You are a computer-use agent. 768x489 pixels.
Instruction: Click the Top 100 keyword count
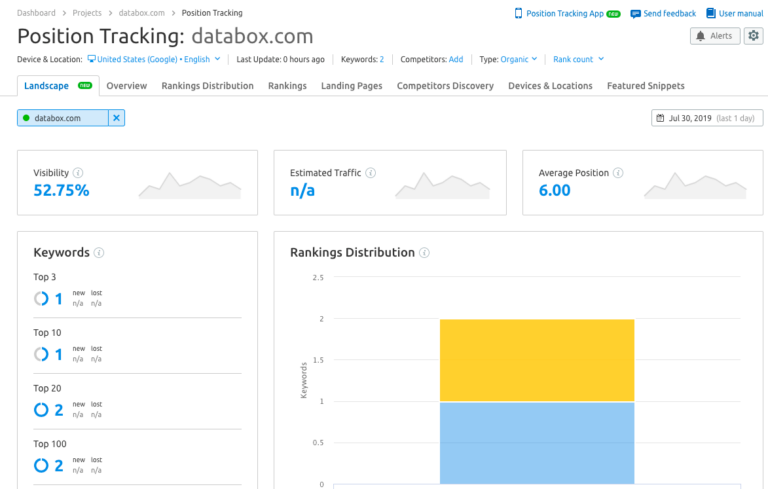tap(59, 465)
